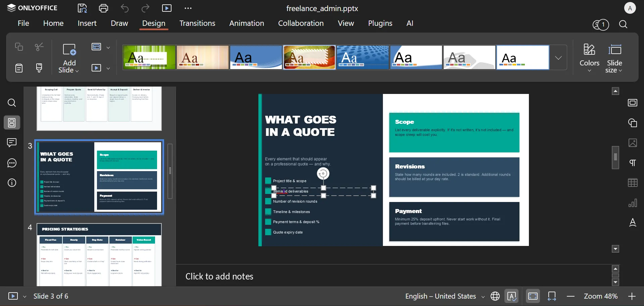Click the Save icon in title bar
The image size is (644, 306).
click(x=82, y=8)
